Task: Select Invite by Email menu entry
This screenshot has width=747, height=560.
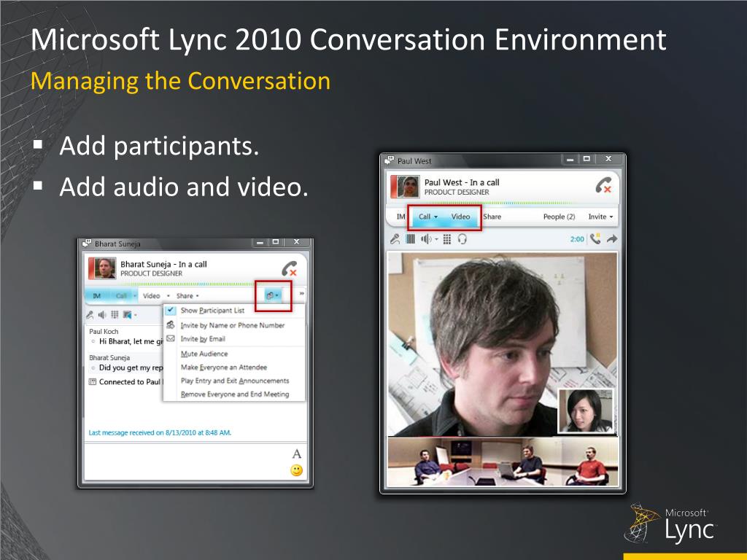Action: point(203,339)
